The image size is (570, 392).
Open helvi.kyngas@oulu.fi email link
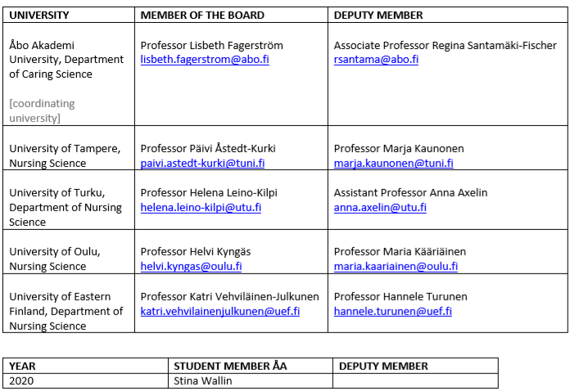[x=191, y=266]
